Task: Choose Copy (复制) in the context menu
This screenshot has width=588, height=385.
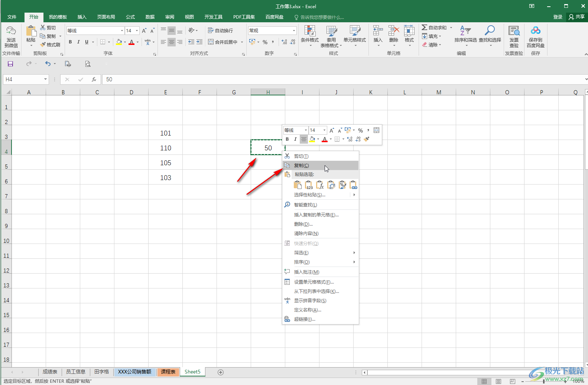Action: (321, 166)
